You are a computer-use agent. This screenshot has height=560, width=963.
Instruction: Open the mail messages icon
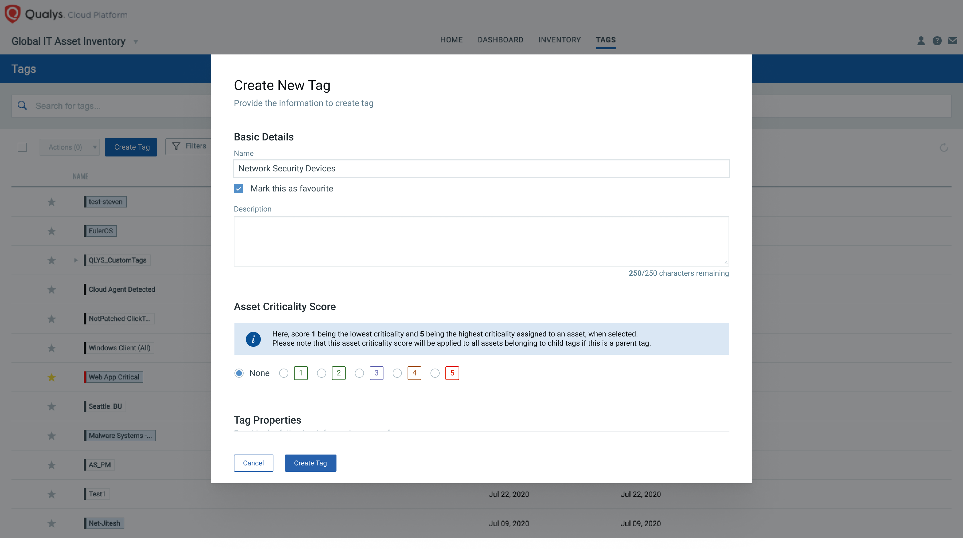(x=953, y=40)
